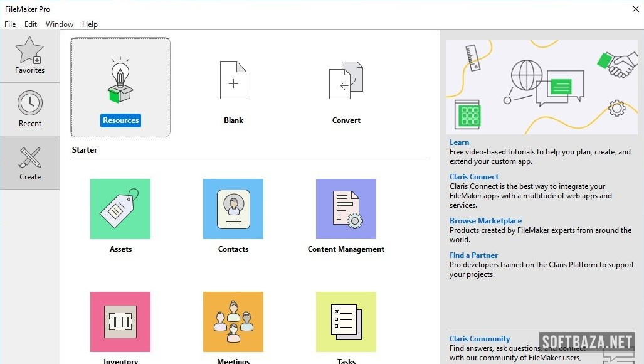Open the File menu
This screenshot has height=364, width=644.
10,24
